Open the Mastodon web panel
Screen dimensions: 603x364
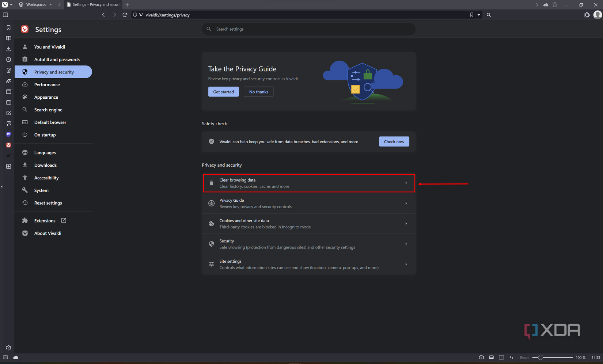8,134
